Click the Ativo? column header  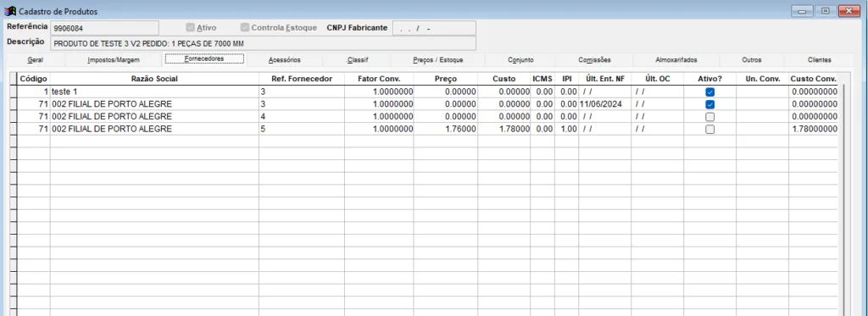710,79
